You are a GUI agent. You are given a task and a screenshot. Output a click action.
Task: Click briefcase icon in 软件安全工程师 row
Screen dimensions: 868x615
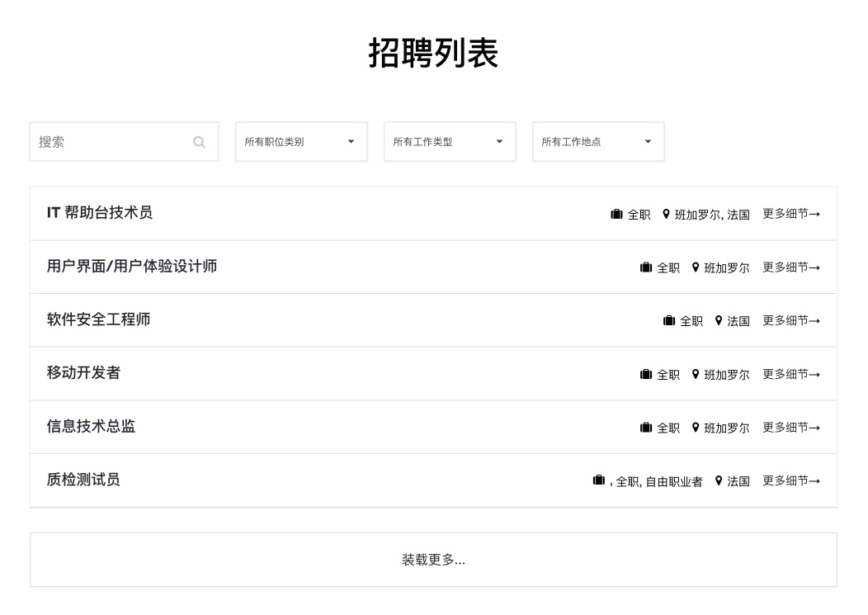[668, 321]
